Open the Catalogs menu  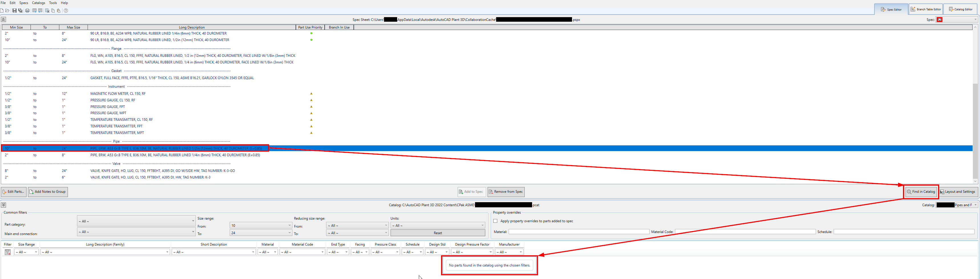pyautogui.click(x=39, y=3)
